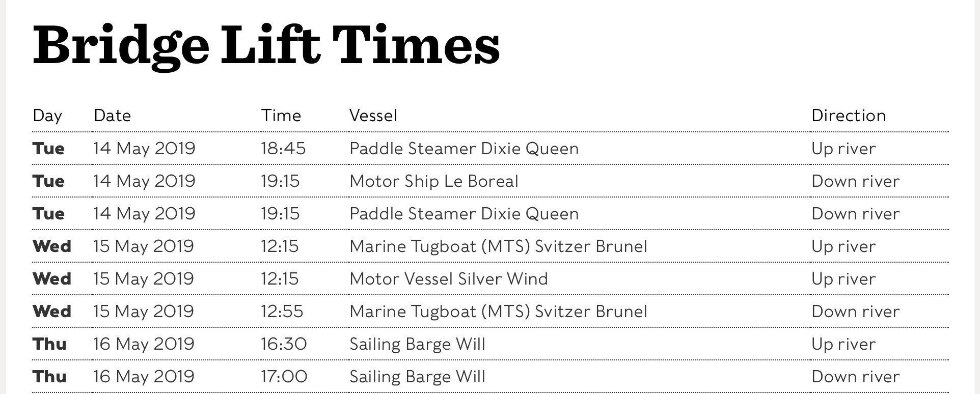Click last Thu day label
The image size is (980, 394).
pos(49,377)
